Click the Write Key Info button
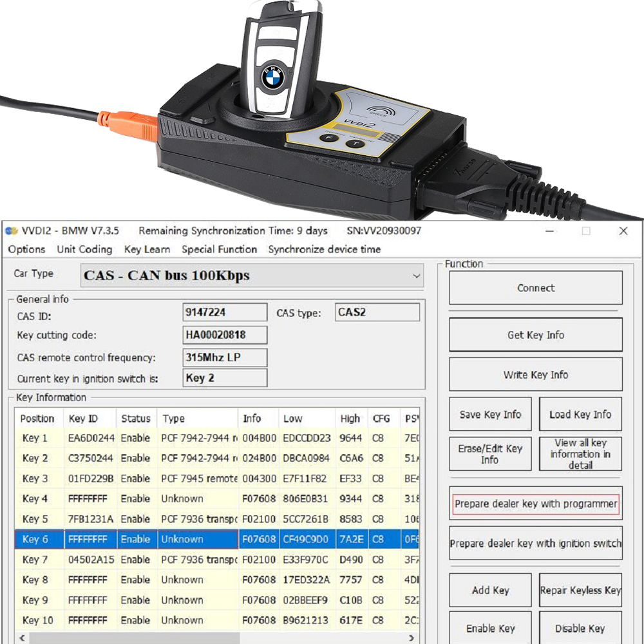 pos(536,375)
